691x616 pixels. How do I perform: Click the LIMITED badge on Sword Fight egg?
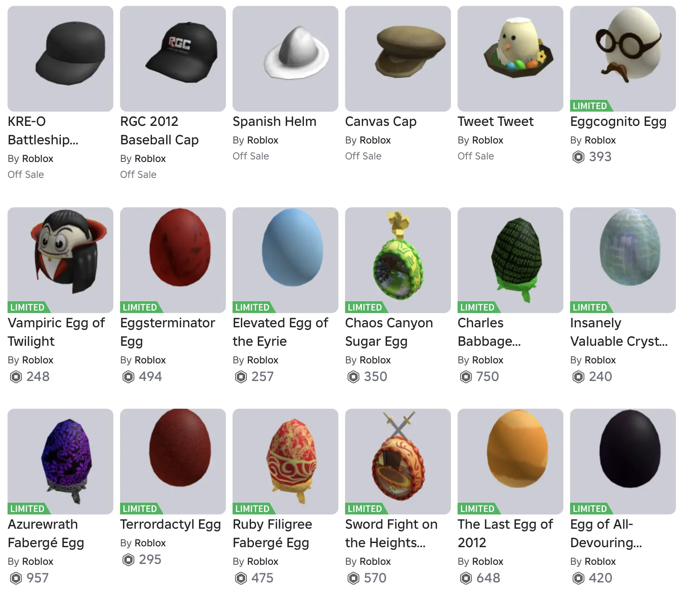tap(366, 509)
